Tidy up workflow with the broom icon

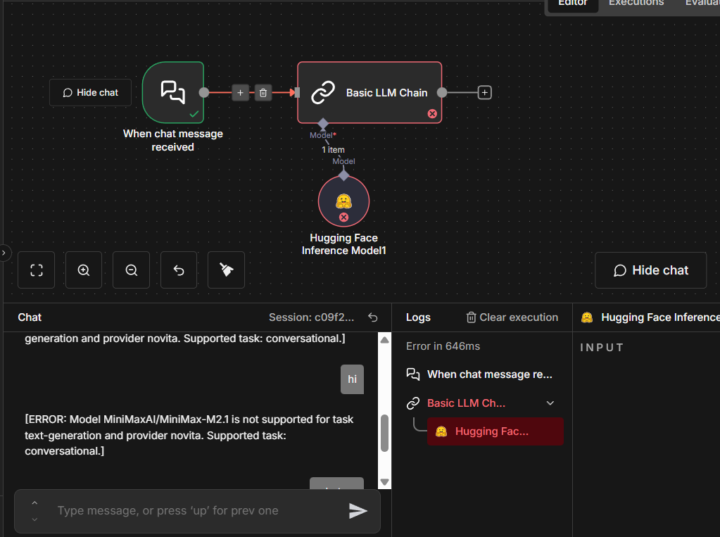pyautogui.click(x=226, y=270)
